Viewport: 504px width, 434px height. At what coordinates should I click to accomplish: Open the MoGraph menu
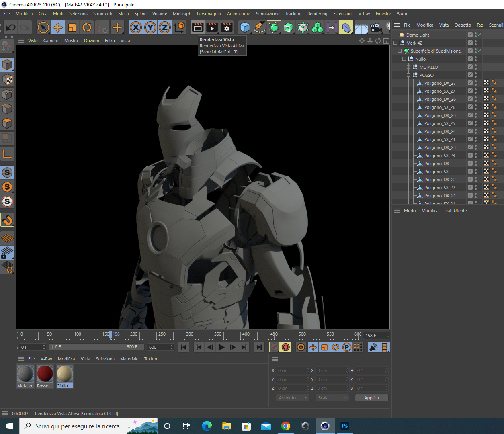pos(182,14)
